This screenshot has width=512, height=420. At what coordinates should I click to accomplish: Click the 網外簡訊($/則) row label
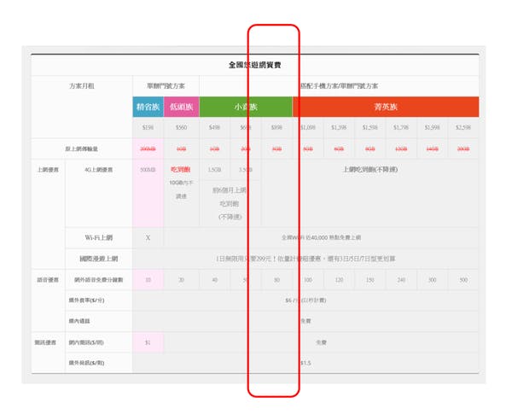[86, 363]
